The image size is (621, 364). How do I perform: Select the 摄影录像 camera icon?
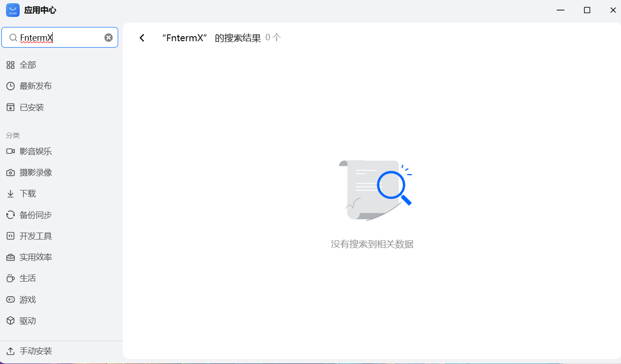tap(11, 172)
